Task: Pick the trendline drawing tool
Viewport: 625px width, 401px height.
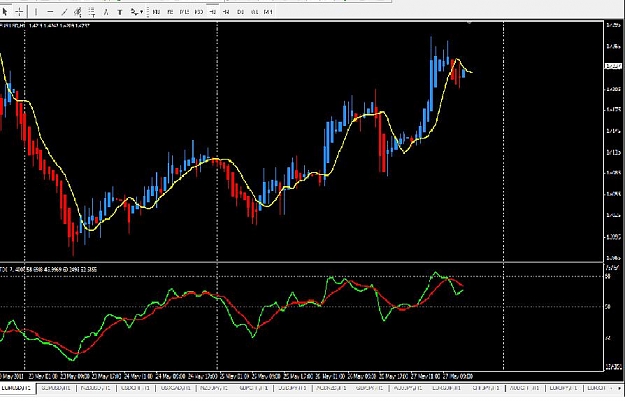Action: tap(64, 12)
